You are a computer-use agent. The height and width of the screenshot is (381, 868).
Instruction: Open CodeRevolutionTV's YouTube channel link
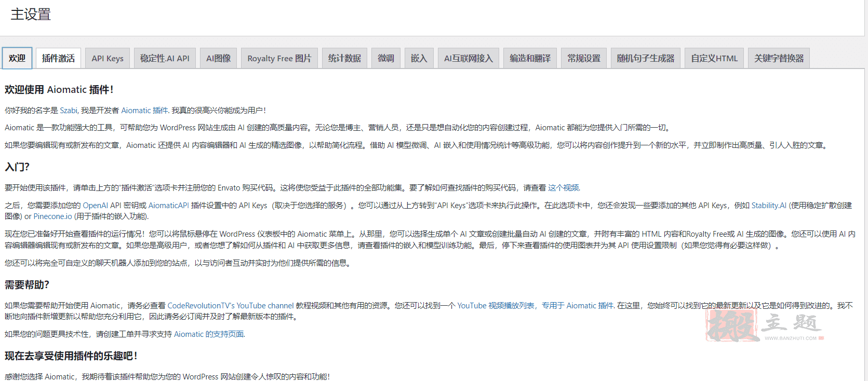231,306
